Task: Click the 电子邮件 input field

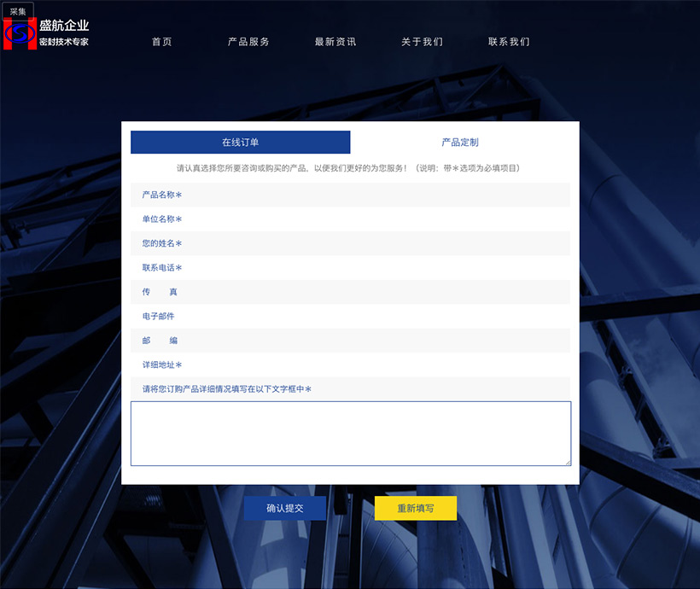Action: click(376, 317)
